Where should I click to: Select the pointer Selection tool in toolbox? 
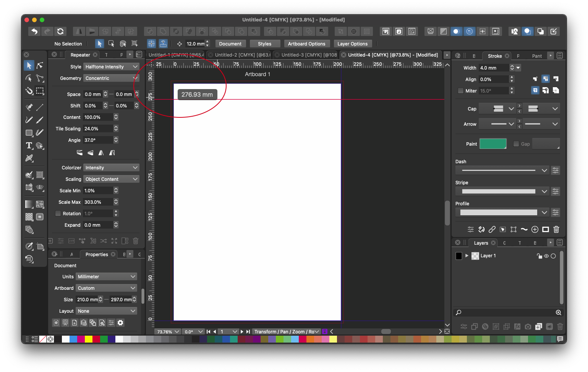point(29,66)
